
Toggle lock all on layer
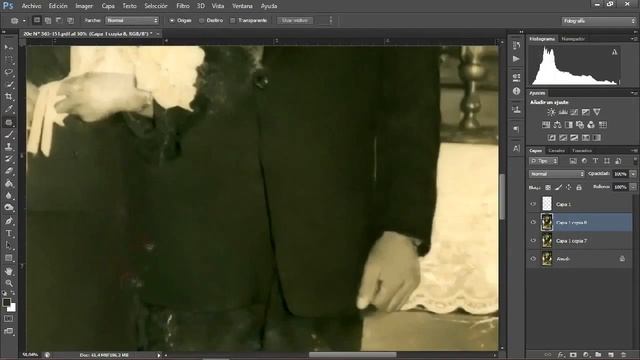tap(579, 187)
